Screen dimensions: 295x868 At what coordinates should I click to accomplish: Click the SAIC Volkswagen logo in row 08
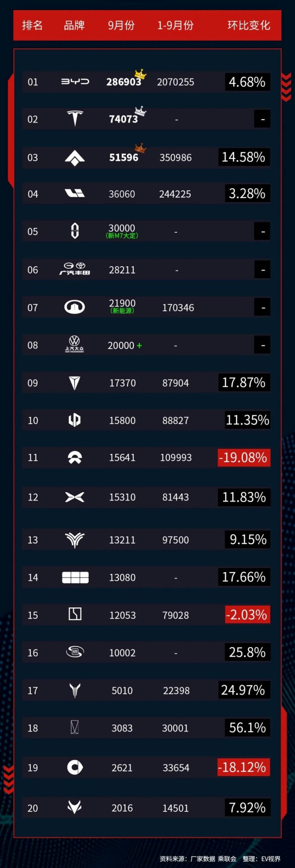tap(74, 344)
